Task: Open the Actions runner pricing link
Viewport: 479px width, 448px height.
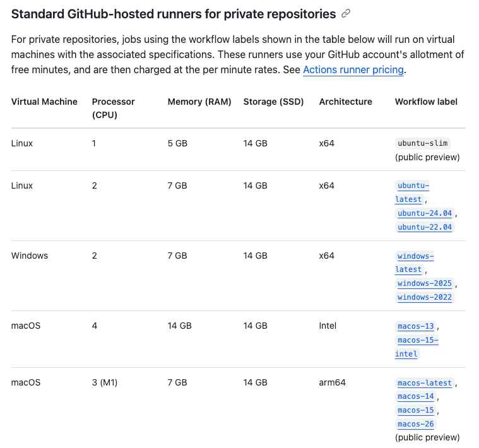Action: pyautogui.click(x=353, y=70)
